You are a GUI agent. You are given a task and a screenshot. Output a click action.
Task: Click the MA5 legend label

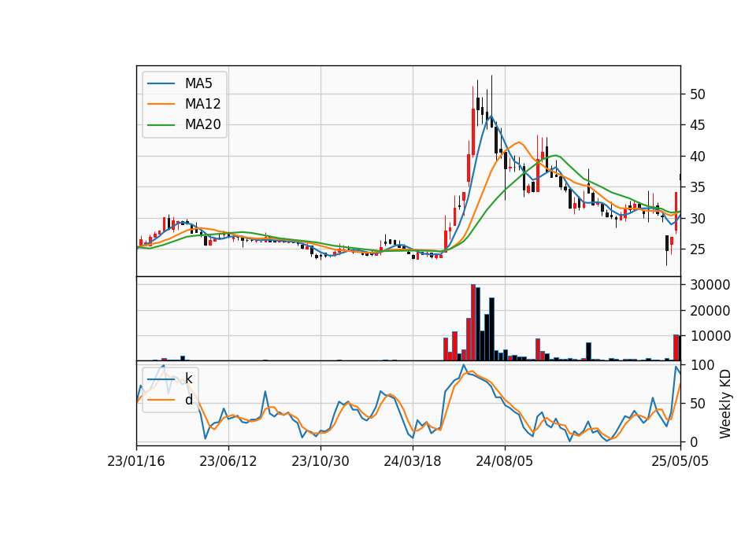(x=198, y=83)
